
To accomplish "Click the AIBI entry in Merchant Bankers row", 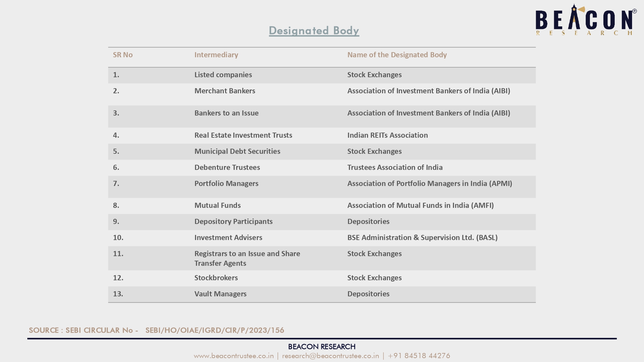I will [429, 91].
